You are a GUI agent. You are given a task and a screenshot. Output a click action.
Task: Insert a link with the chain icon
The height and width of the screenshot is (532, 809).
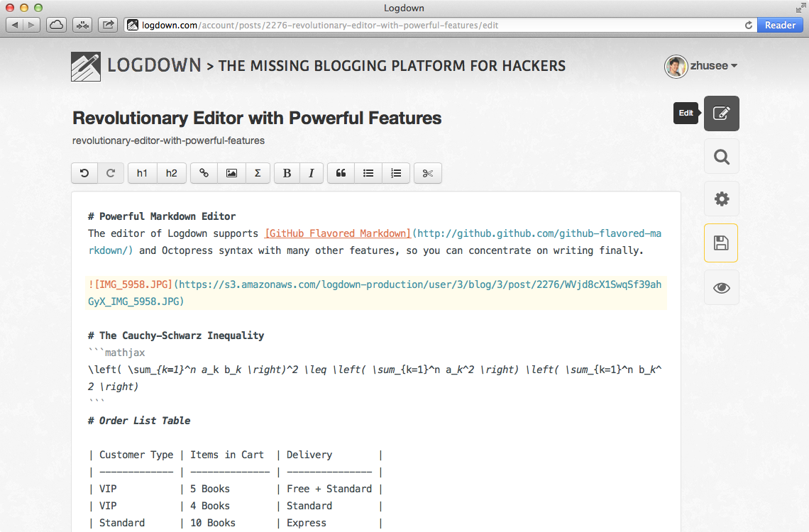tap(204, 173)
